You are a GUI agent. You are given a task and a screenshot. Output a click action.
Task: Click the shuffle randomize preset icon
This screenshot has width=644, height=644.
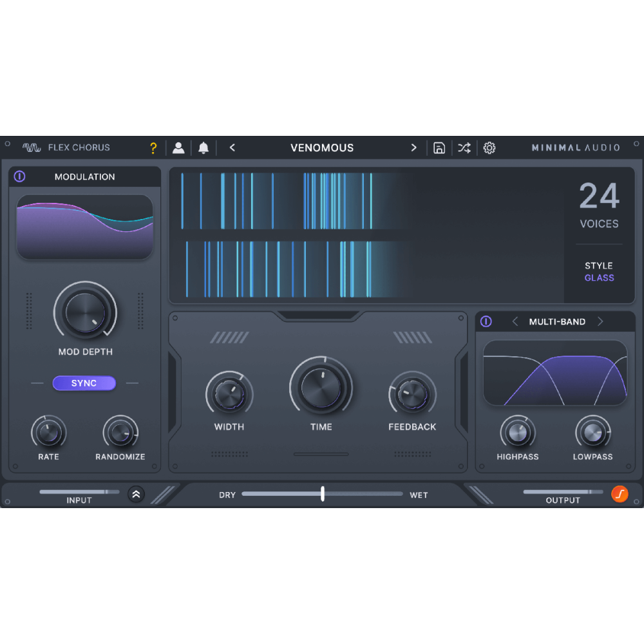tap(464, 148)
